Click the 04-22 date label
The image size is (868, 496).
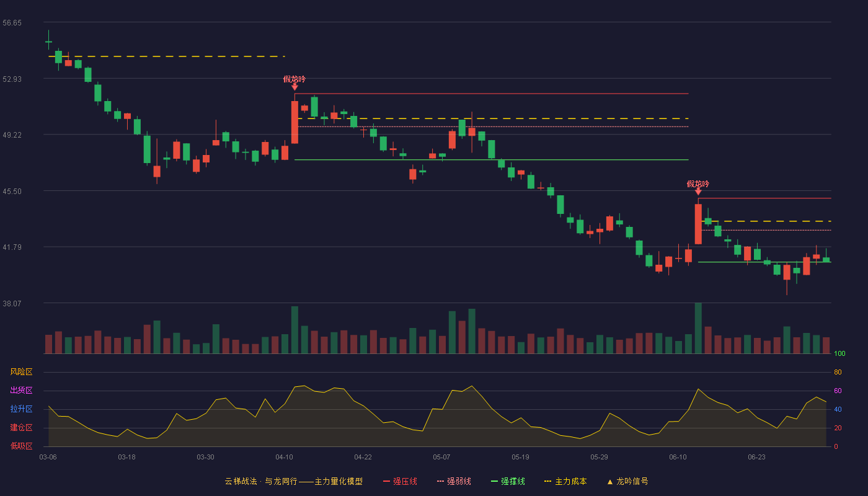tap(363, 457)
